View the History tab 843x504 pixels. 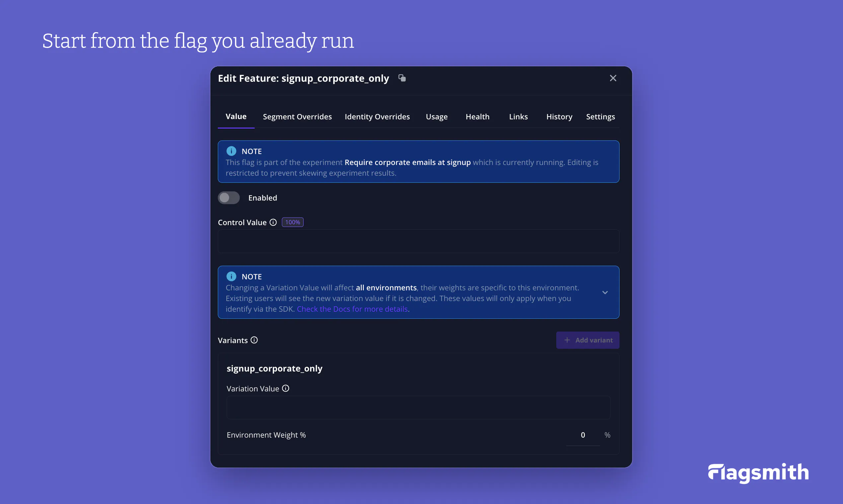pyautogui.click(x=559, y=116)
